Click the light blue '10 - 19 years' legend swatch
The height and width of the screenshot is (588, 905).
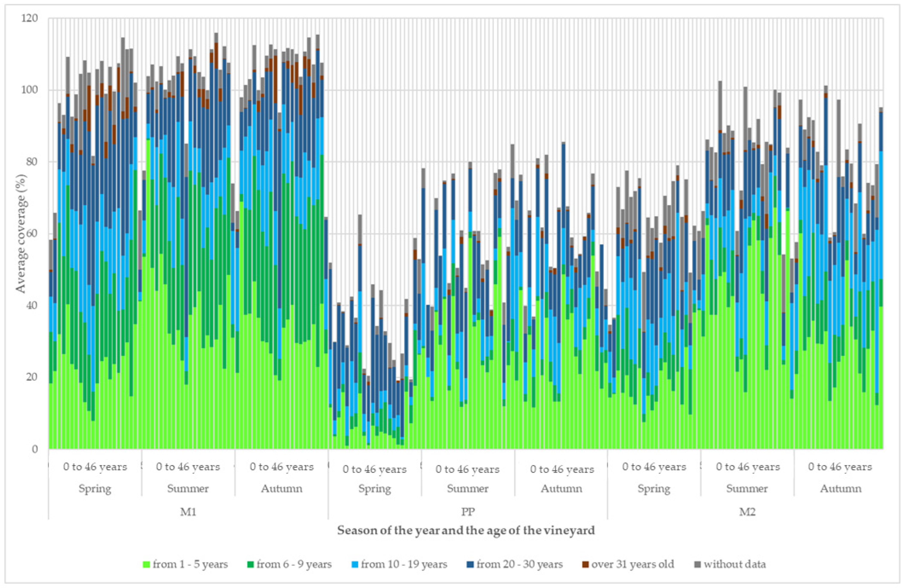coord(355,564)
